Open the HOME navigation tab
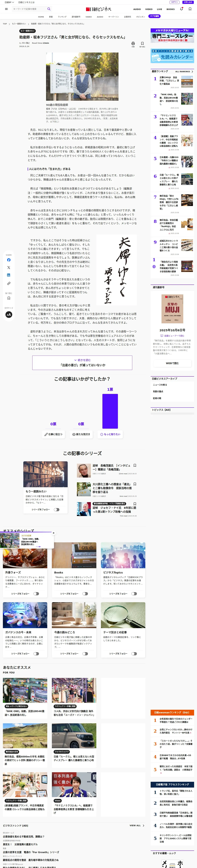 pyautogui.click(x=41, y=16)
